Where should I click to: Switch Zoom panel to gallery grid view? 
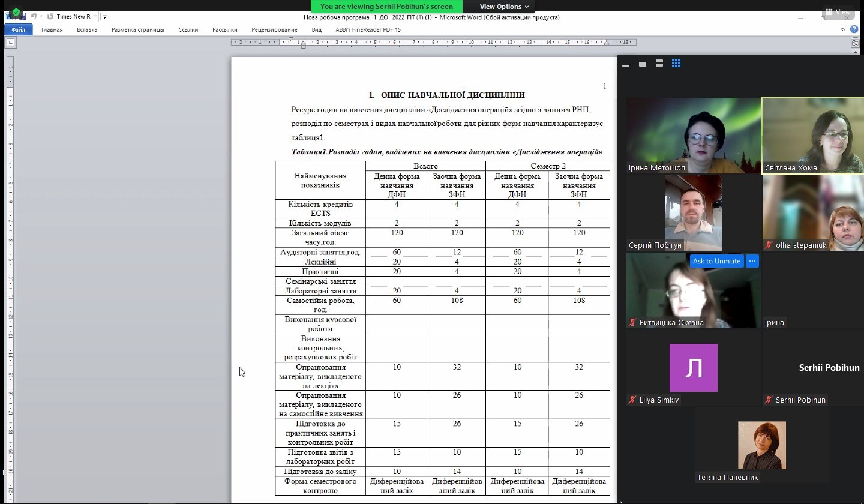[x=676, y=64]
